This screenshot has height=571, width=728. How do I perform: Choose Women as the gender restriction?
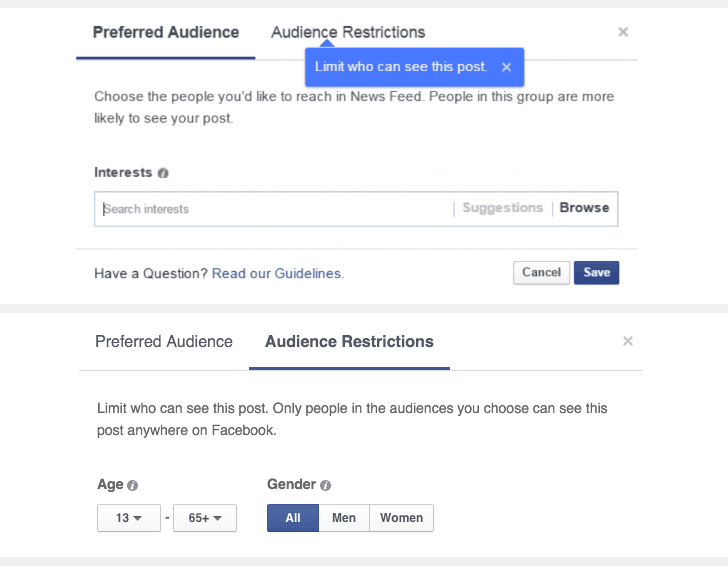pos(401,518)
